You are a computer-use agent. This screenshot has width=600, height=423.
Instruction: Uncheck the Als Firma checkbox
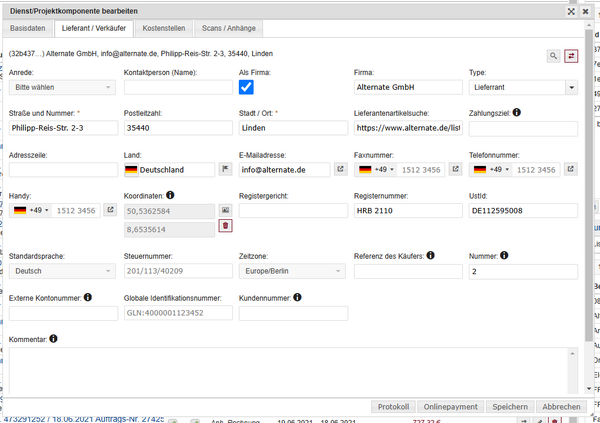click(246, 88)
